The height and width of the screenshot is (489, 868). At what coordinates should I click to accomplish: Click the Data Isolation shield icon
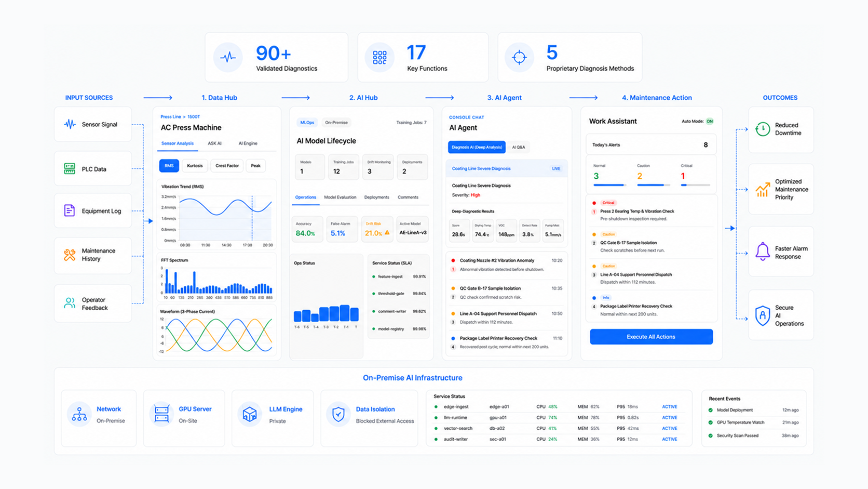click(338, 414)
